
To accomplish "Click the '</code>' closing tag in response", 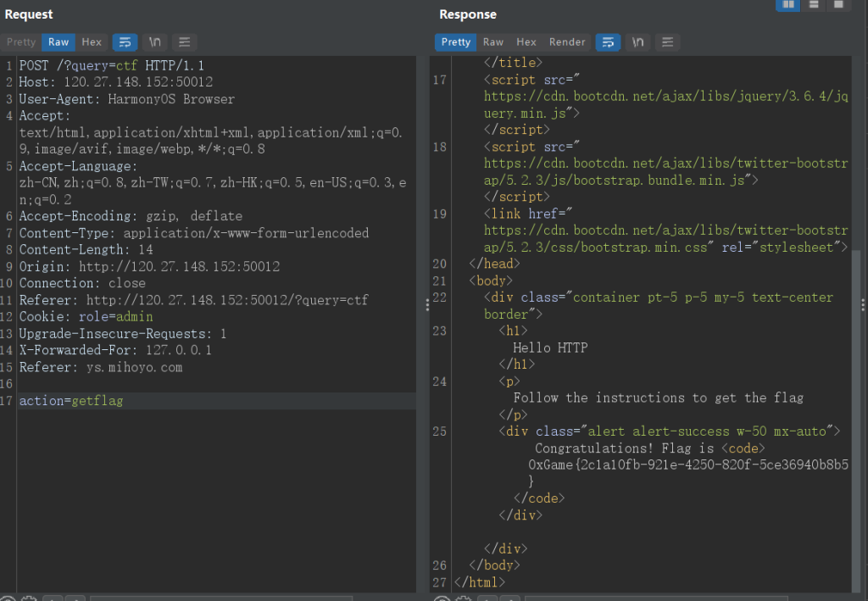I will (x=539, y=498).
